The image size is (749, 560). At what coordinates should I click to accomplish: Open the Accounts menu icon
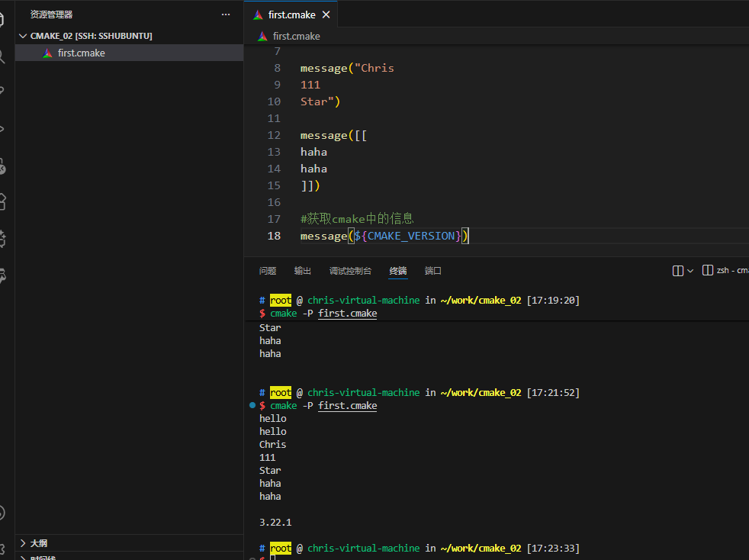(x=3, y=513)
